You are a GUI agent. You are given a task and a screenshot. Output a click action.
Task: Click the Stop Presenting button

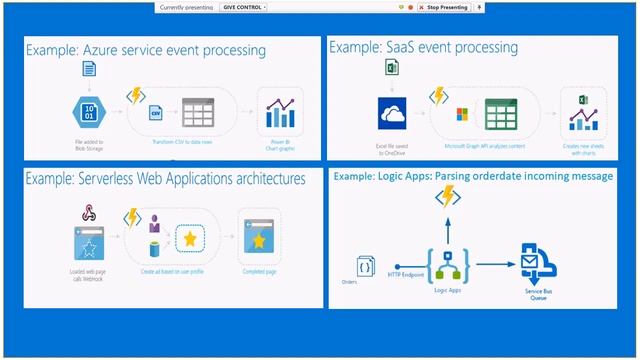tap(444, 7)
